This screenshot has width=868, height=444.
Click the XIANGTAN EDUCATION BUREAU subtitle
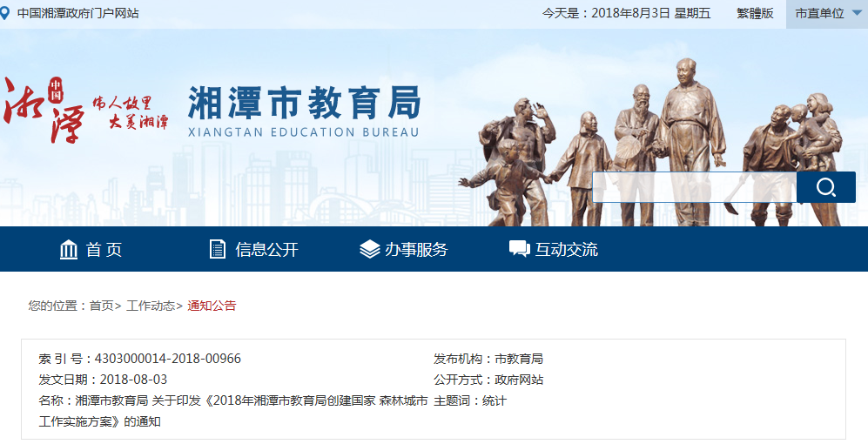coord(303,132)
